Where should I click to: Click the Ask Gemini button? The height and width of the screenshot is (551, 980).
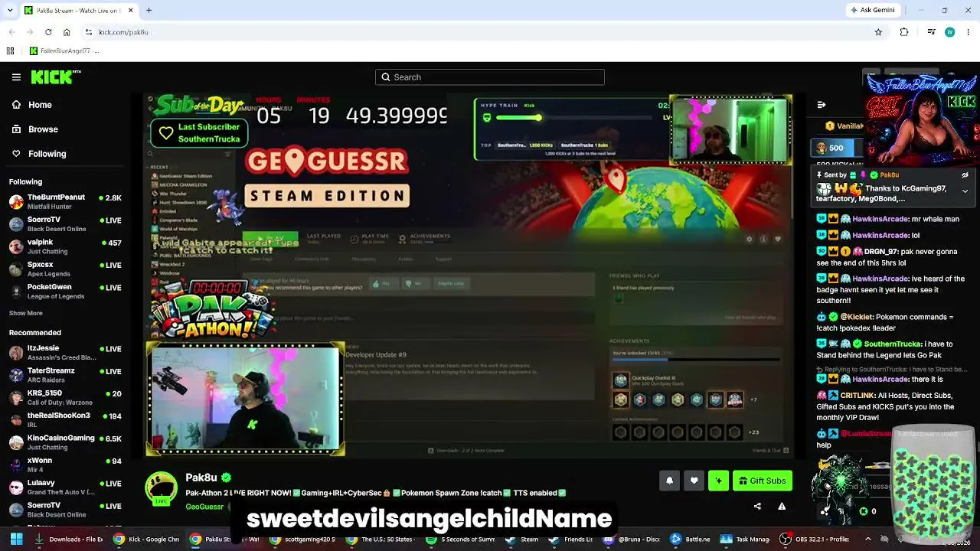click(872, 10)
